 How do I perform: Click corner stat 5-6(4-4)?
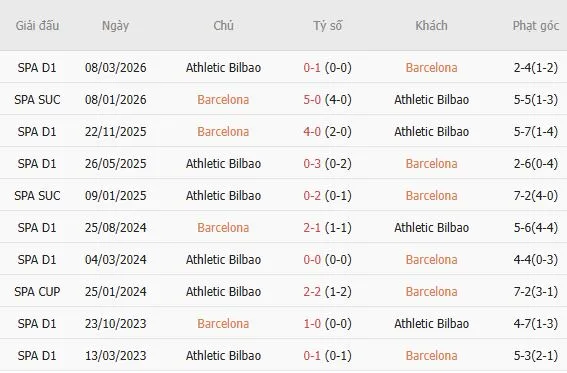[536, 227]
